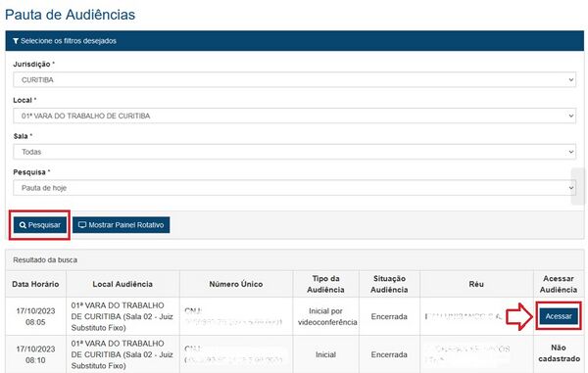Click the Data Horário column header
This screenshot has width=588, height=373.
pos(35,284)
